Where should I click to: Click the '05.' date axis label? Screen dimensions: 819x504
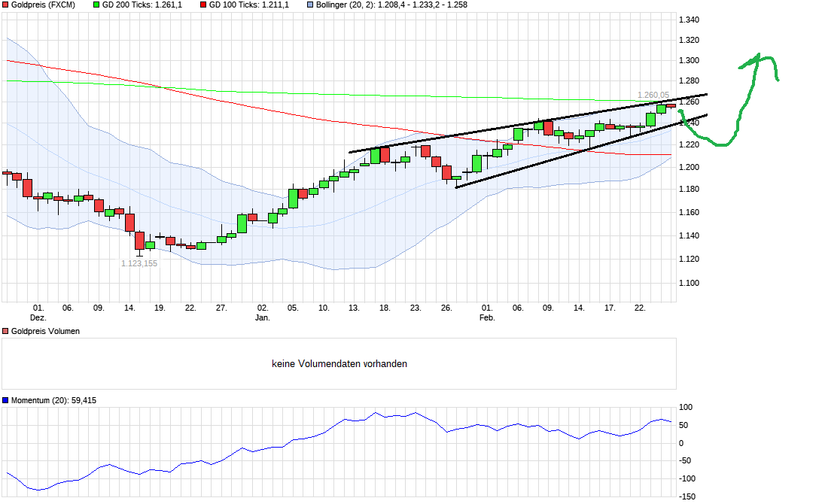pyautogui.click(x=293, y=308)
